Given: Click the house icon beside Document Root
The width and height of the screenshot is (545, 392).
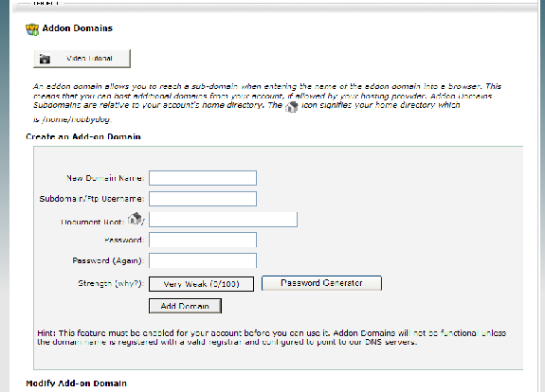Looking at the screenshot, I should tap(135, 219).
